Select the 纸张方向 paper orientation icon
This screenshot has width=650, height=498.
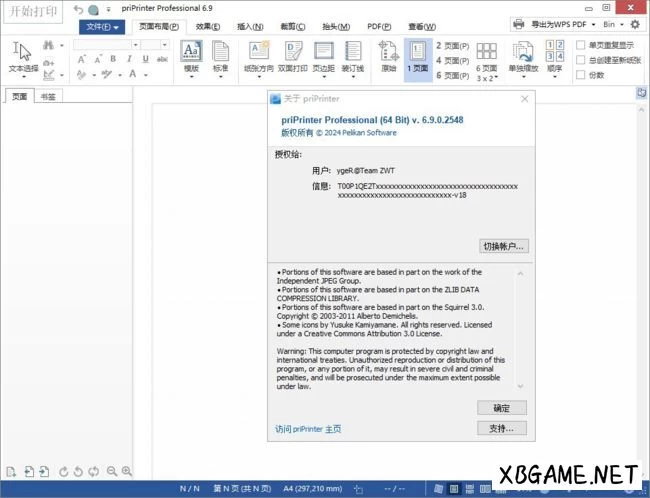pos(259,55)
